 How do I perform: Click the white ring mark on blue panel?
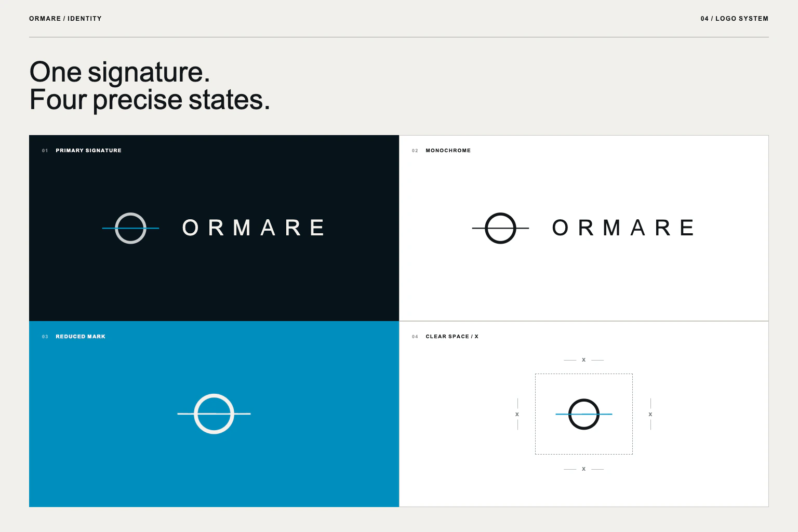click(214, 414)
